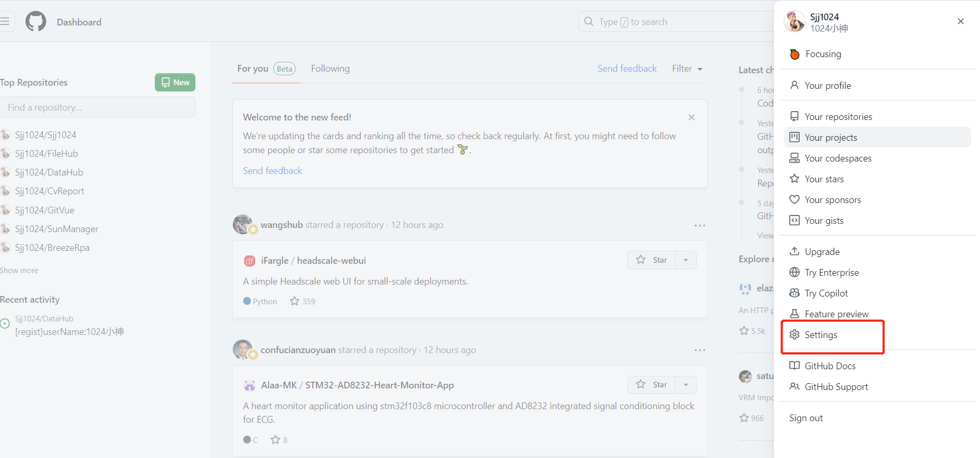Click the GitHub Octocat logo

click(x=36, y=22)
